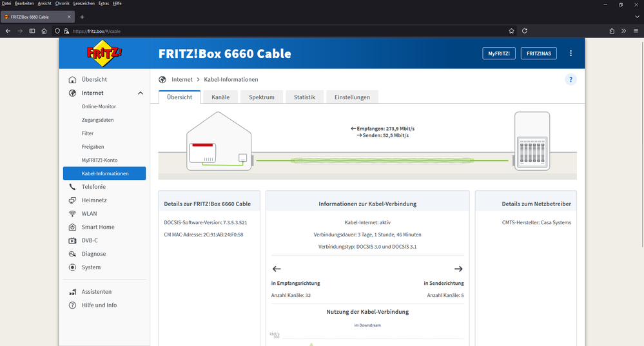Image resolution: width=644 pixels, height=346 pixels.
Task: Open MyFRITZ!-Konto submenu
Action: click(99, 160)
